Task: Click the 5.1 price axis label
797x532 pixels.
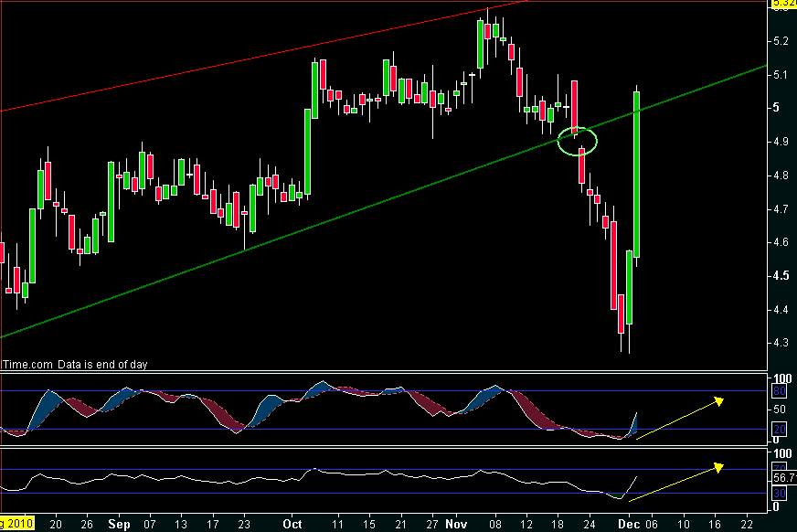Action: pyautogui.click(x=781, y=75)
